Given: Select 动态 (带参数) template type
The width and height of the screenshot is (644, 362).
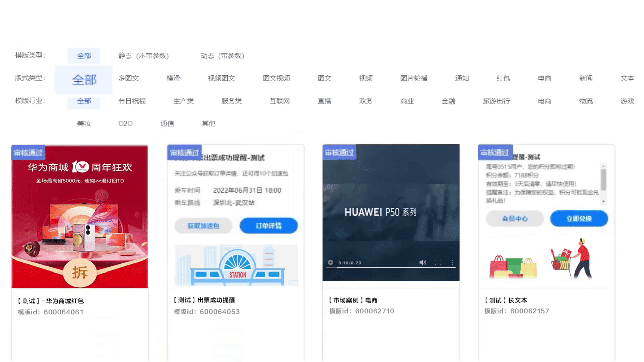Looking at the screenshot, I should (222, 56).
